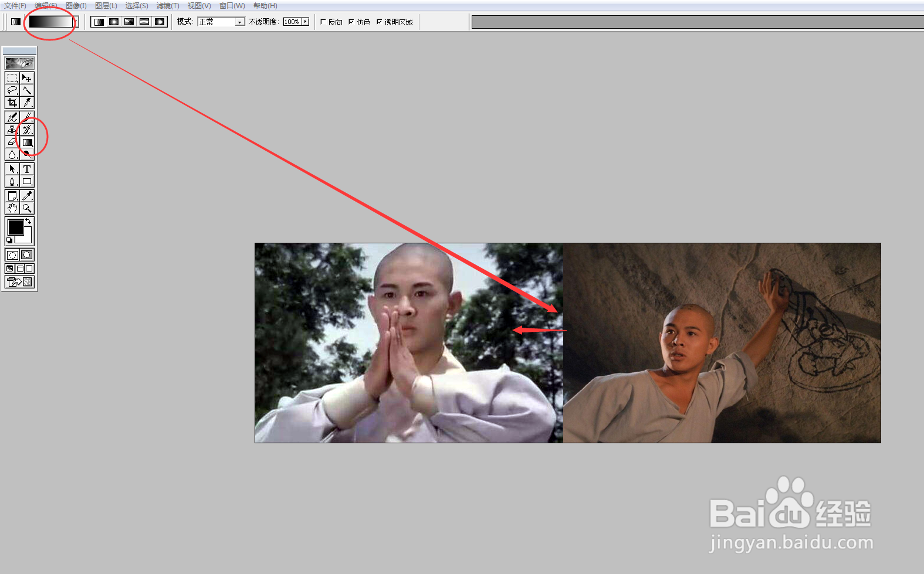
Task: Select the Eraser tool
Action: [12, 142]
